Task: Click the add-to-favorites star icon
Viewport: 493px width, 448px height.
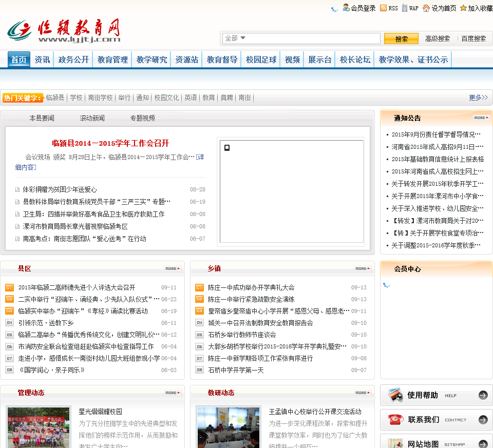Action: pyautogui.click(x=463, y=8)
